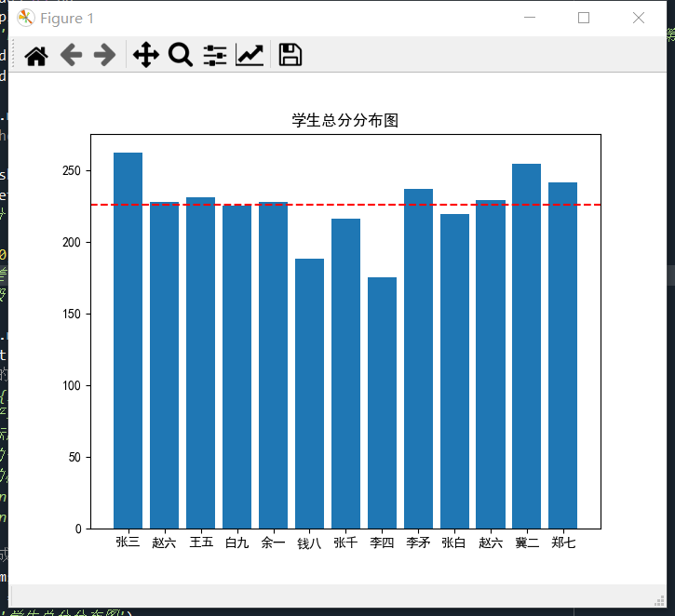The width and height of the screenshot is (675, 616).
Task: Maximize the Figure 1 window
Action: (584, 18)
